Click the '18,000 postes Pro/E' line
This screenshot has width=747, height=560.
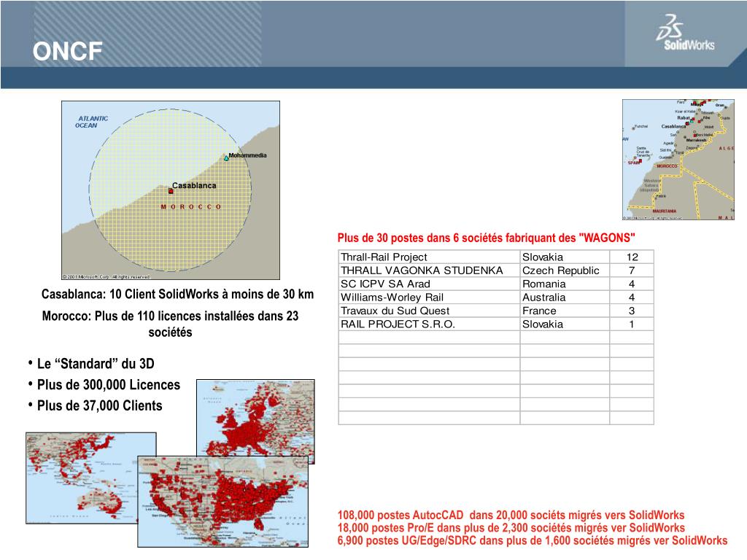click(511, 528)
